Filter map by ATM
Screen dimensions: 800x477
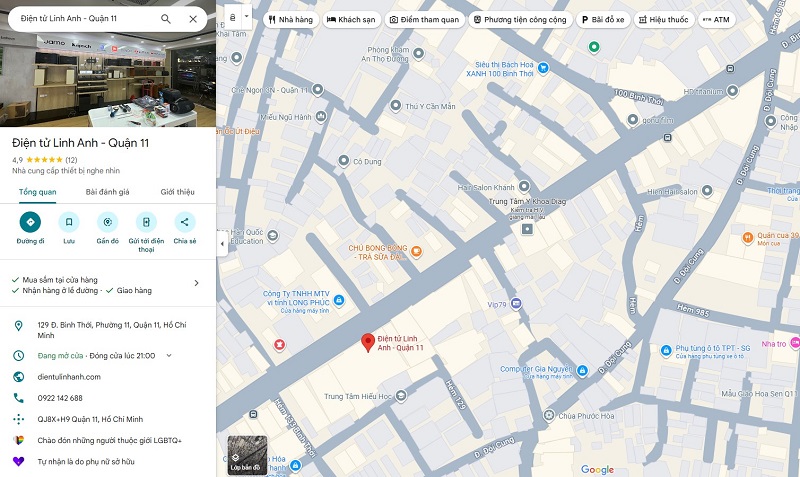coord(717,19)
